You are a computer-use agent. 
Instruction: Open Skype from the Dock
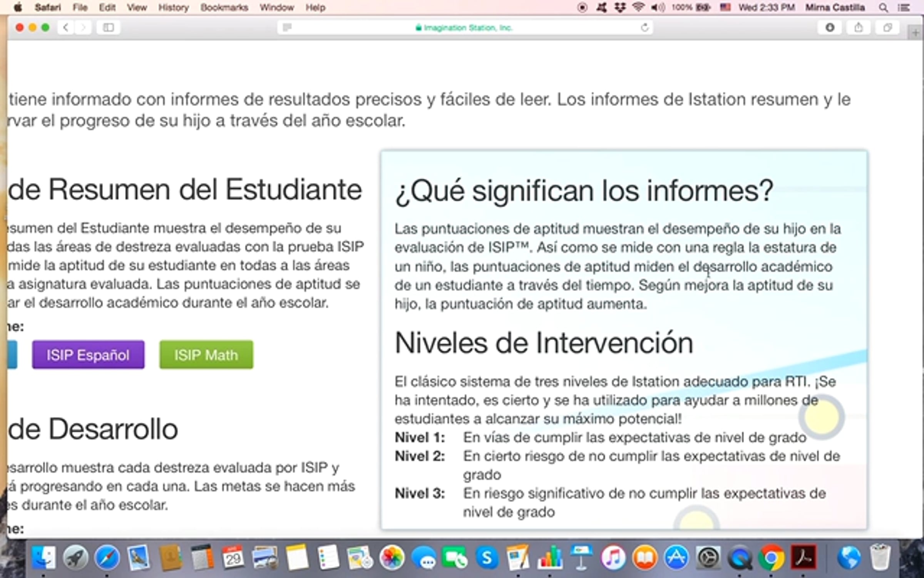tap(487, 557)
